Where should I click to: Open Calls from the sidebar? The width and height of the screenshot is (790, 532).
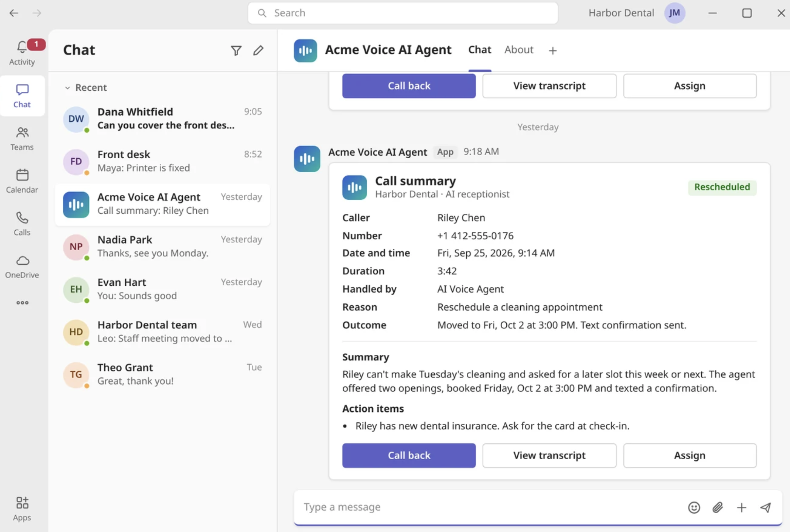pyautogui.click(x=22, y=223)
